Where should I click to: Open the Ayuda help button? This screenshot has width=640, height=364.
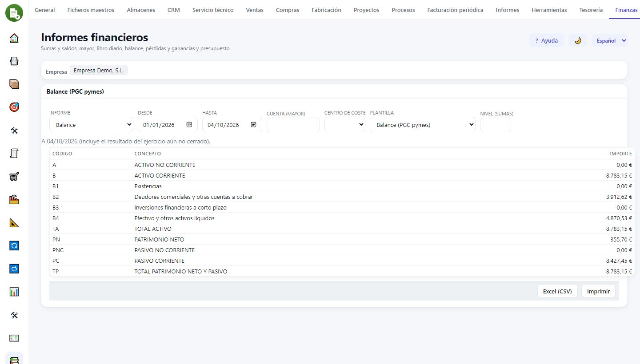click(547, 40)
